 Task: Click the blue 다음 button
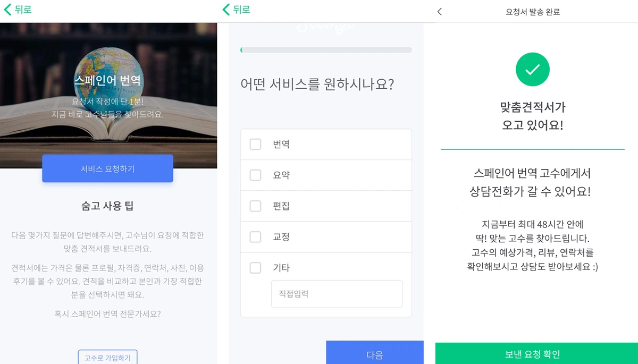(x=374, y=352)
